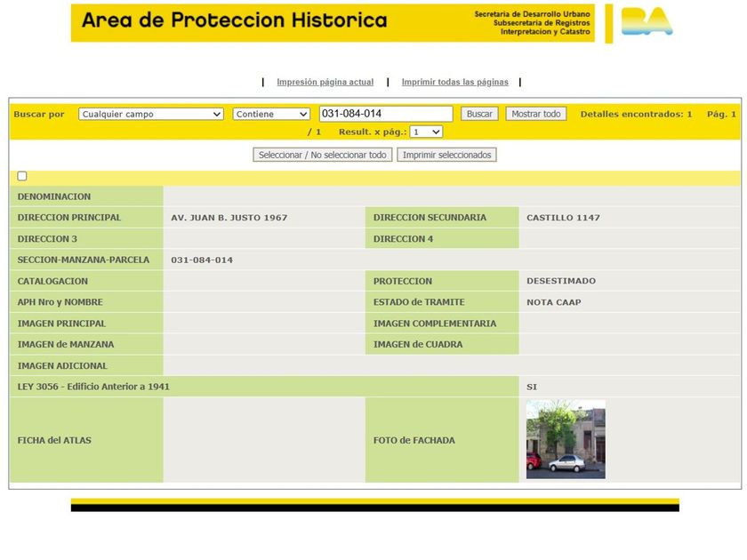Screen dimensions: 747x560
Task: Open the results per page dropdown
Action: 426,132
